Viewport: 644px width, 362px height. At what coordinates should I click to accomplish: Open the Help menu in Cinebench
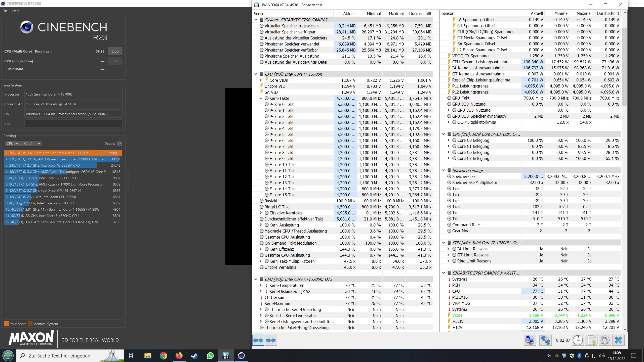click(x=16, y=11)
